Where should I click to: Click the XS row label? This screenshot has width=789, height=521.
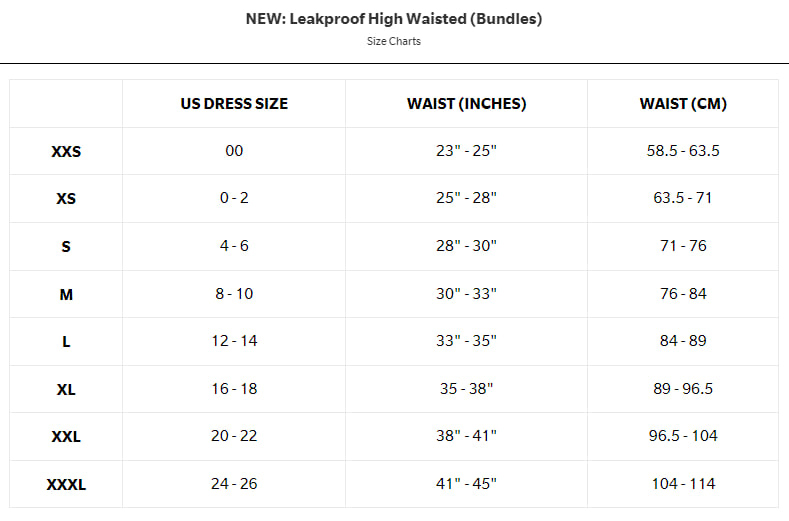tap(66, 199)
